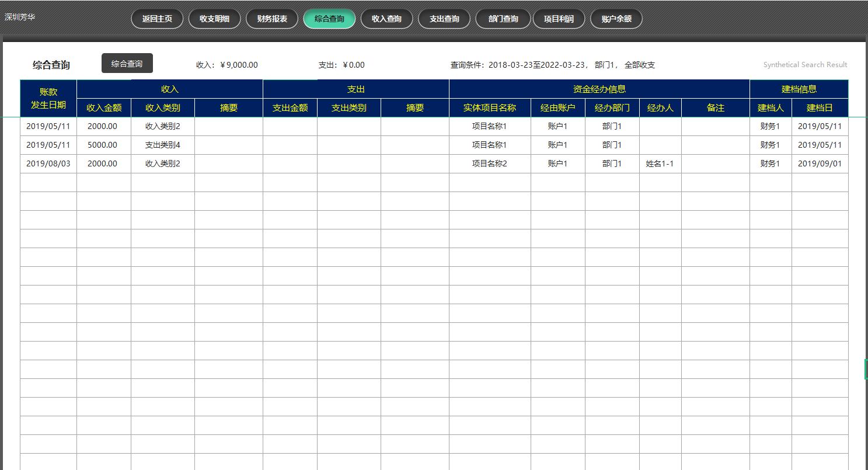Click the Synthetical Search Result label
This screenshot has height=470, width=868.
(804, 64)
